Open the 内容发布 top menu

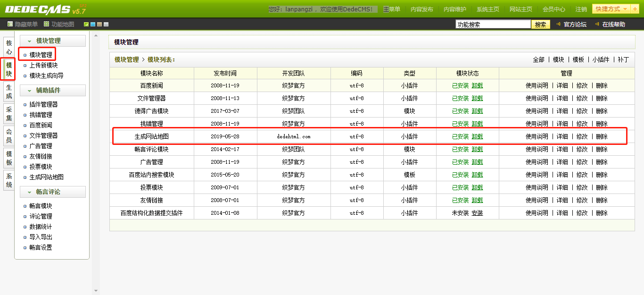(x=422, y=9)
